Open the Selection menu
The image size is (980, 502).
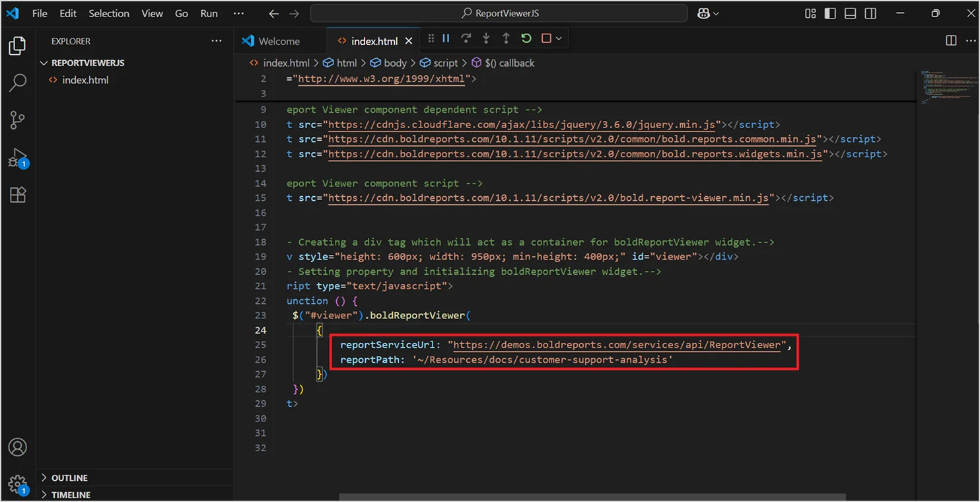[109, 14]
